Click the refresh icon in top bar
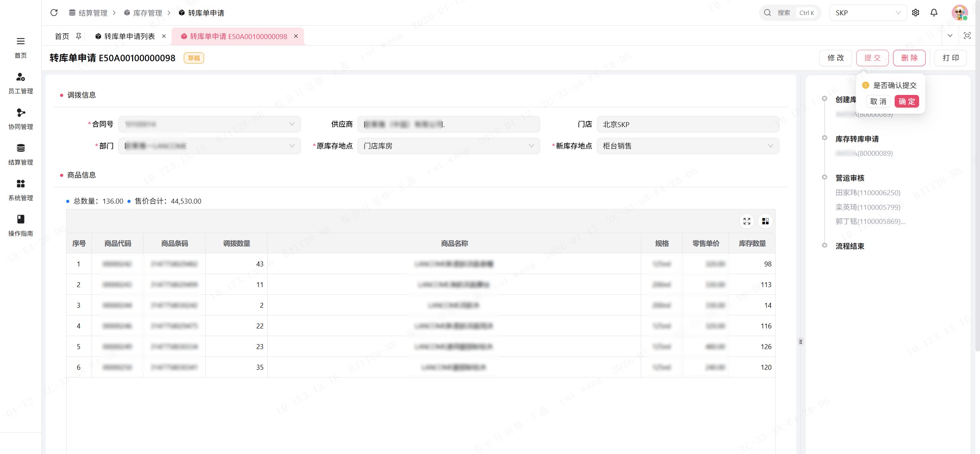980x454 pixels. (x=54, y=13)
